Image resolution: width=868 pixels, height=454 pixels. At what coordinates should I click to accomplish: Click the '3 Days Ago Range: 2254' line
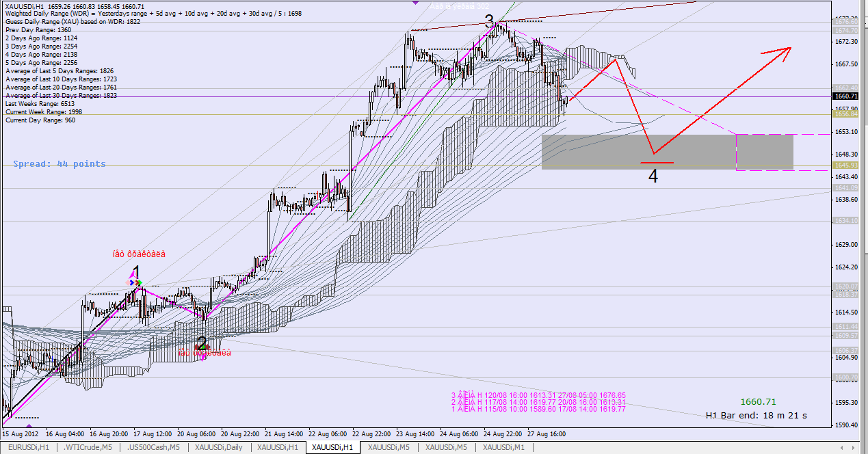pyautogui.click(x=42, y=46)
